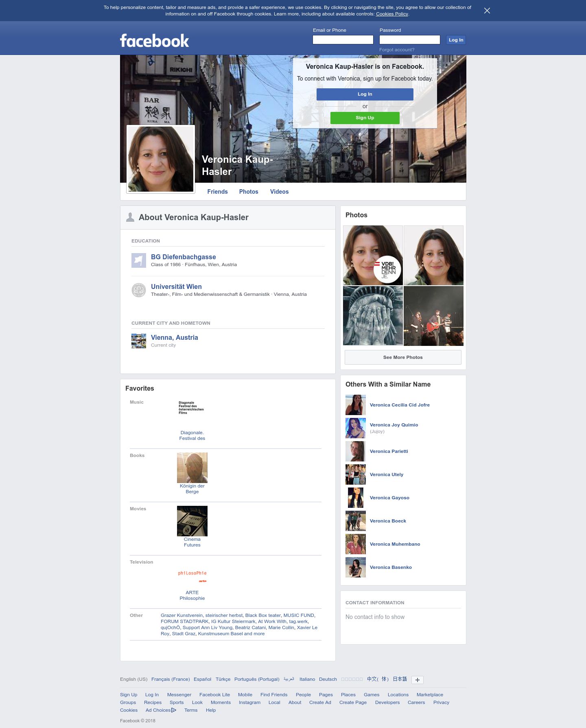Switch language to Italiano

tap(307, 679)
